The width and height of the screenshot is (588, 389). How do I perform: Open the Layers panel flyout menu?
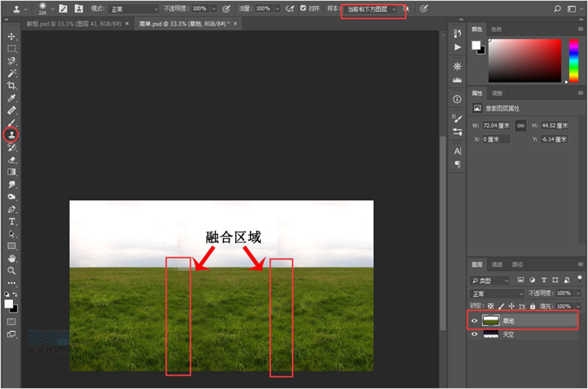click(581, 265)
